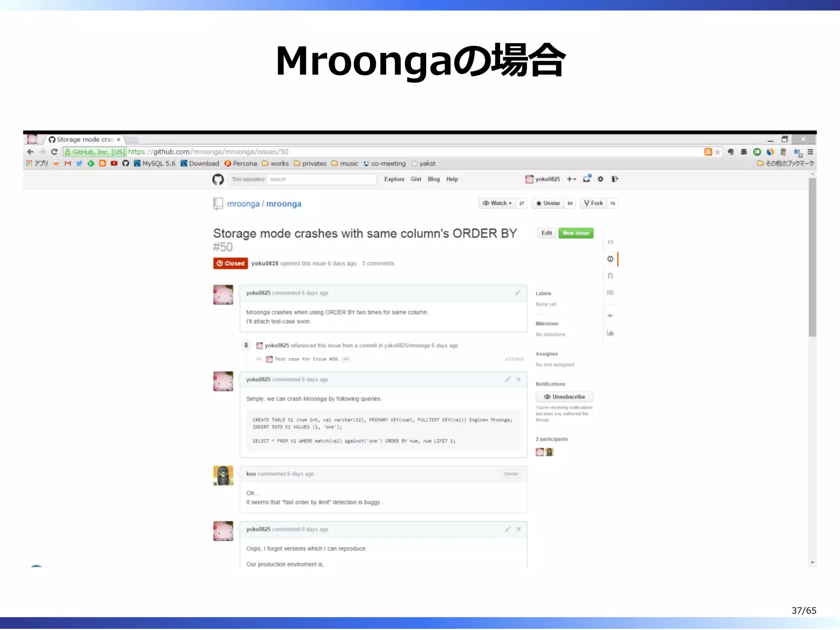Screen dimensions: 840x630
Task: Click the kou comment author name
Action: point(251,474)
